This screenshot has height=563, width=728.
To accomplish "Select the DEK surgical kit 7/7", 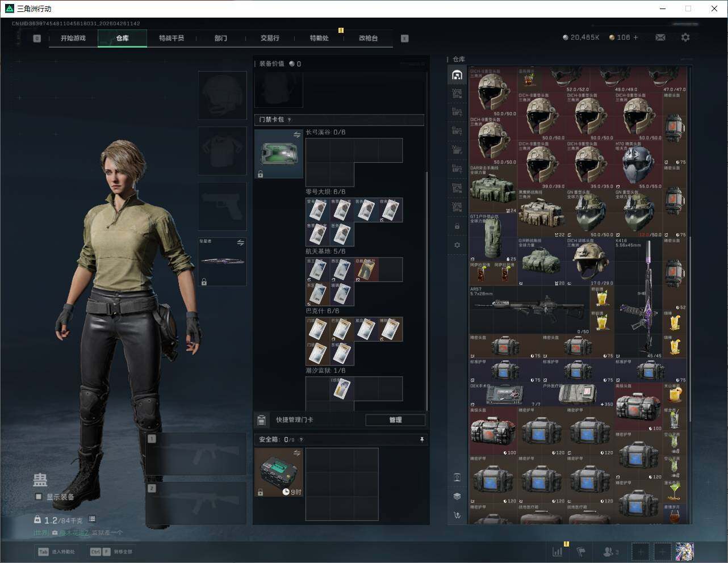I will [x=505, y=394].
